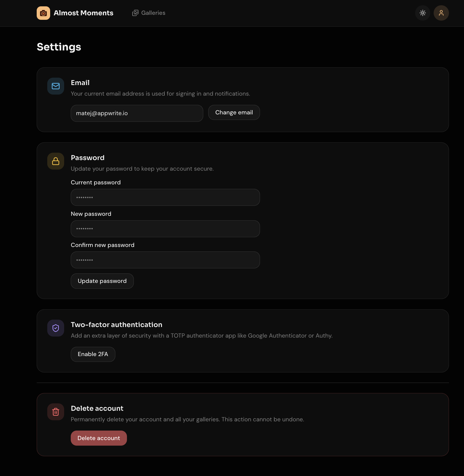Click the Settings page heading
Image resolution: width=464 pixels, height=476 pixels.
pos(59,47)
